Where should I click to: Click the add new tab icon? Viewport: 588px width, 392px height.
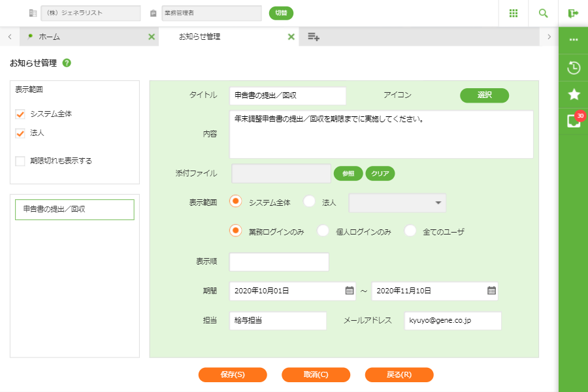314,37
